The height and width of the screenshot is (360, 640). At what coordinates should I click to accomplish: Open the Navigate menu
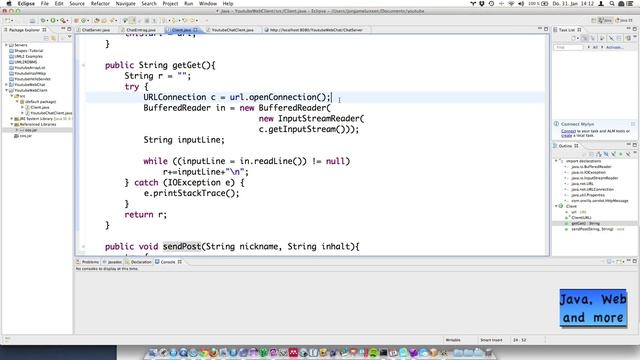(x=125, y=3)
